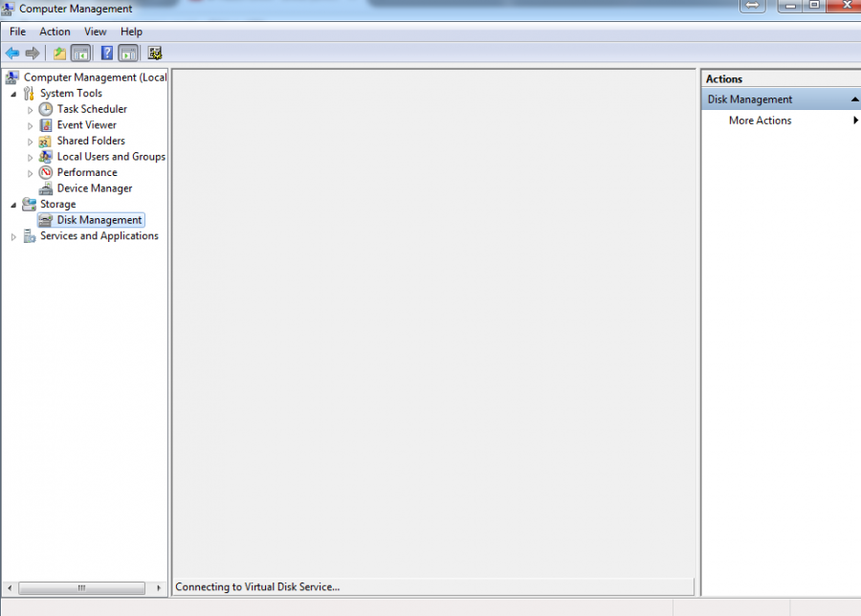Viewport: 861px width, 616px height.
Task: Toggle Show/Hide Action Pane toolbar button
Action: click(129, 54)
